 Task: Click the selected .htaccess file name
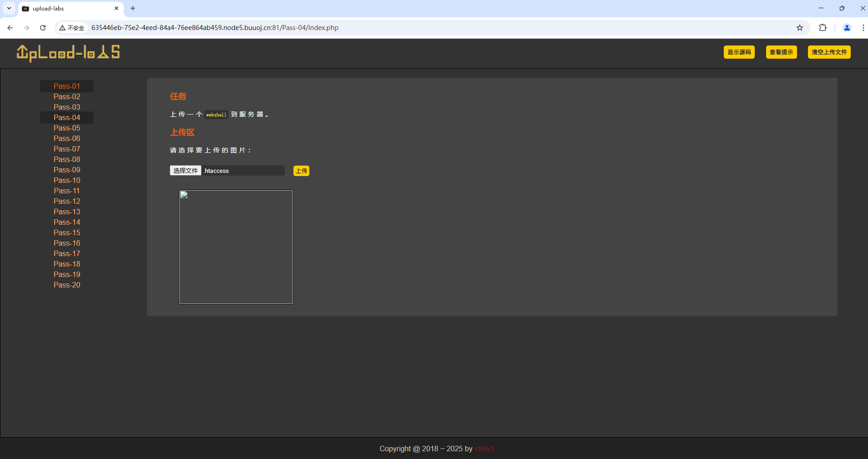click(x=217, y=171)
